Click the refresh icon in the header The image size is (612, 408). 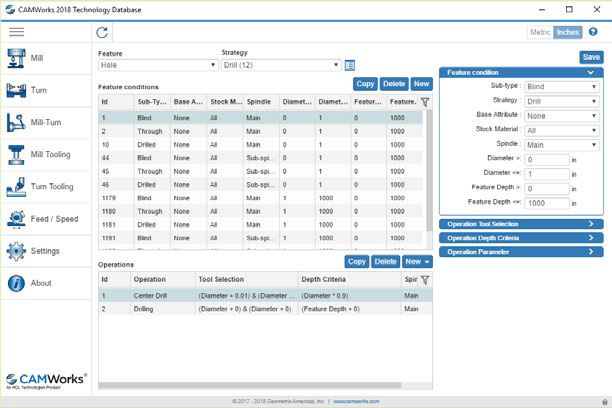(103, 33)
